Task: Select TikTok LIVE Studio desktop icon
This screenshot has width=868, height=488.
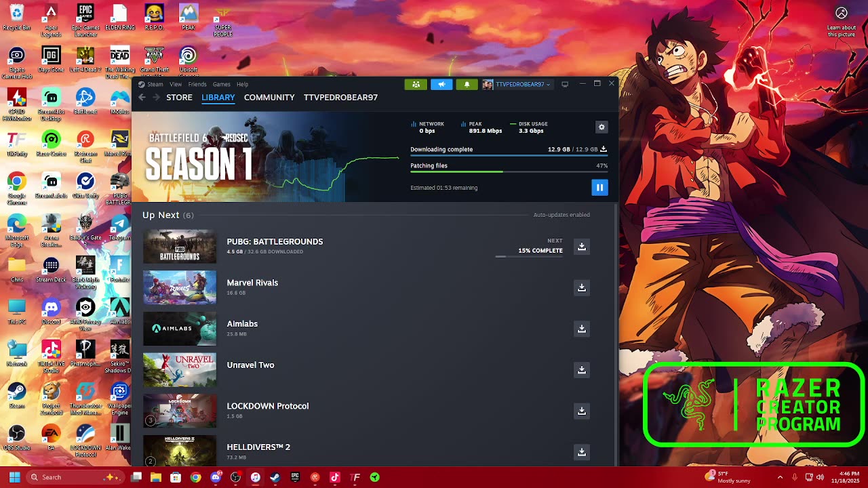Action: (51, 357)
